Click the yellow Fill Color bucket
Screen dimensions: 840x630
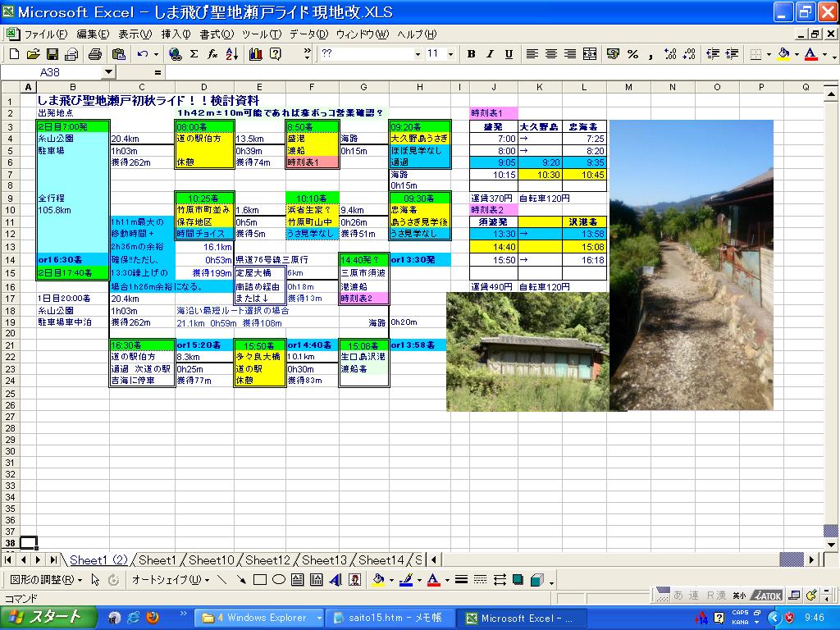pos(783,54)
